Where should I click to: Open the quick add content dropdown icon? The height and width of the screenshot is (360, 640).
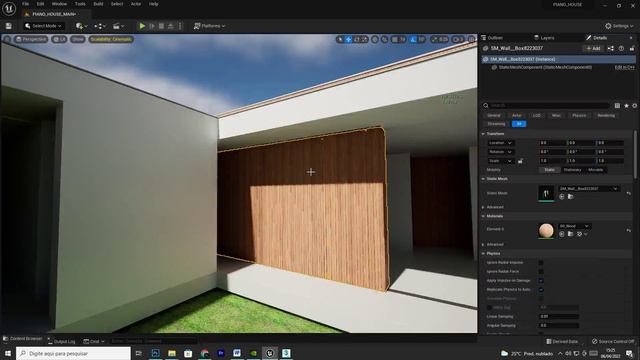(81, 26)
